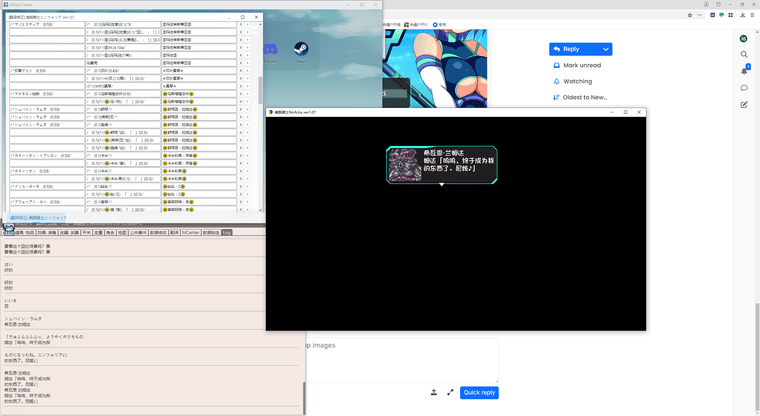The image size is (760, 416).
Task: Open the 开关 tab in MTool
Action: coord(86,233)
